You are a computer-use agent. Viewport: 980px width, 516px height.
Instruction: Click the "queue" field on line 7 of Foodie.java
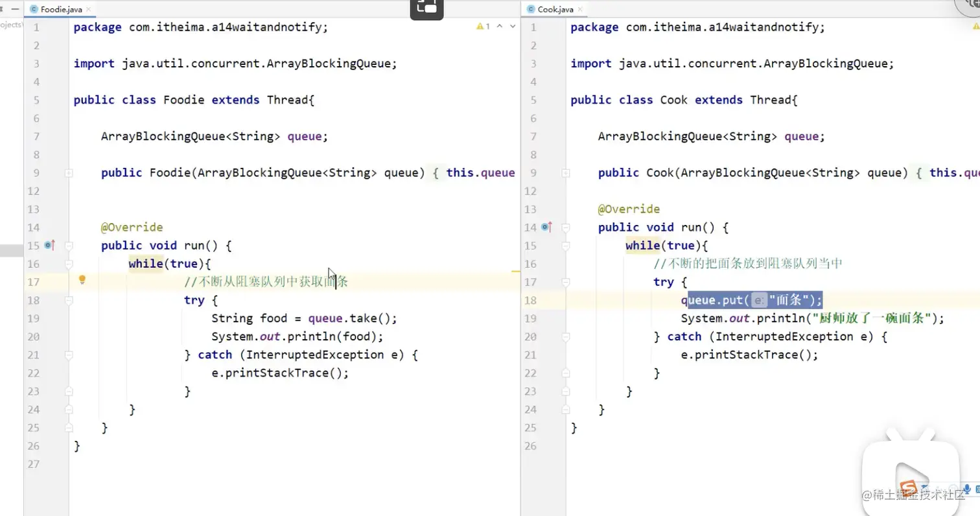pos(305,136)
